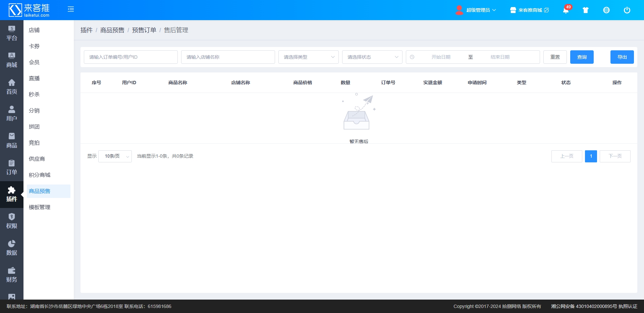Image resolution: width=644 pixels, height=313 pixels.
Task: Open the 权限 permissions sidebar icon
Action: (11, 221)
